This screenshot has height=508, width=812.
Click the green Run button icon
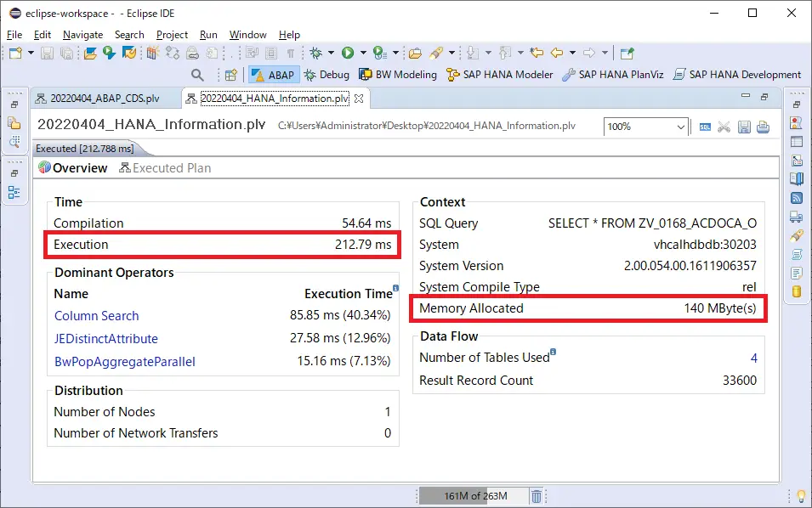pyautogui.click(x=348, y=53)
